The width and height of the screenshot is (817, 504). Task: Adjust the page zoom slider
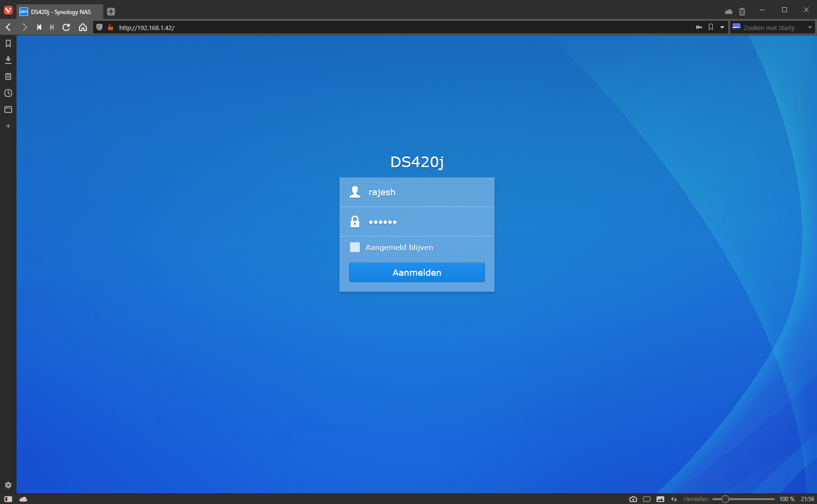point(743,499)
